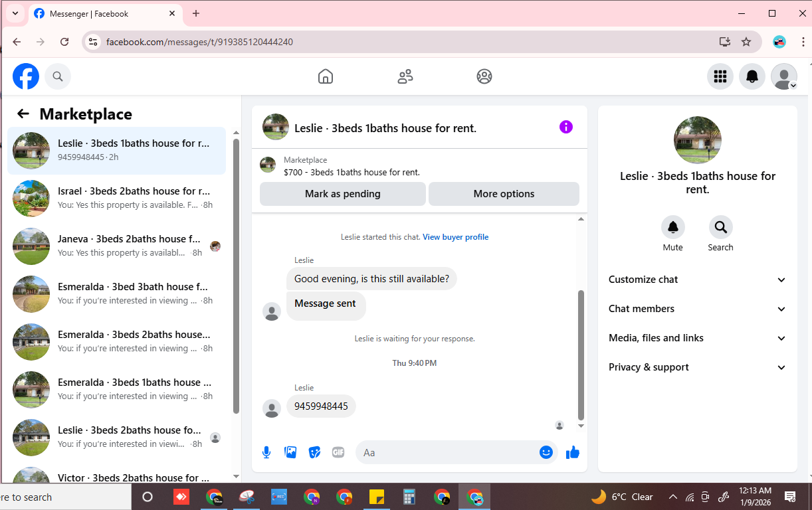Screen dimensions: 812x510
Task: Click the address bar URL
Action: pos(200,42)
